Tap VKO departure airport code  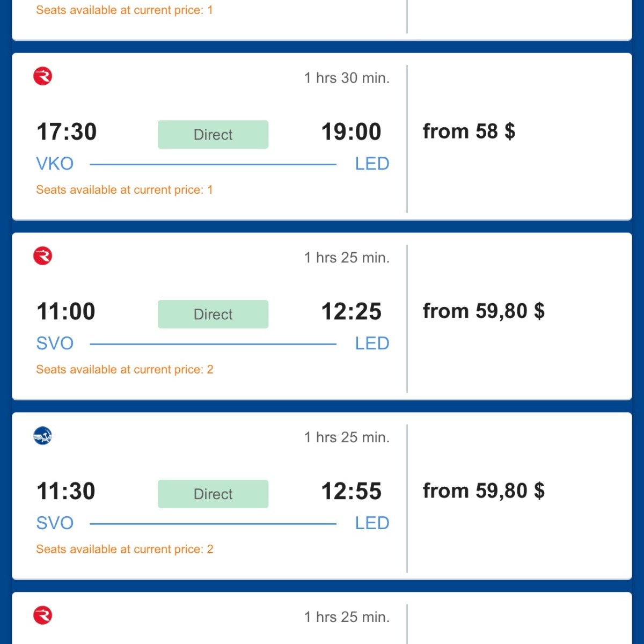[x=55, y=164]
